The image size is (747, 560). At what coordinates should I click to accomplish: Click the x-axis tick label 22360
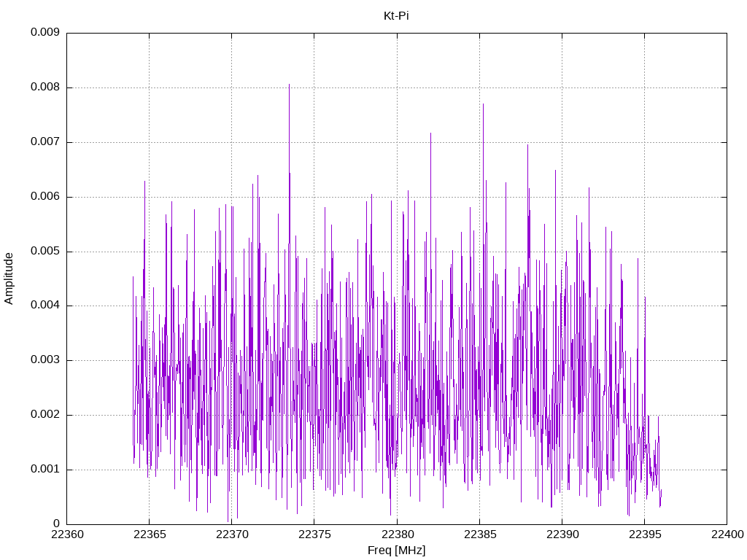(x=66, y=534)
